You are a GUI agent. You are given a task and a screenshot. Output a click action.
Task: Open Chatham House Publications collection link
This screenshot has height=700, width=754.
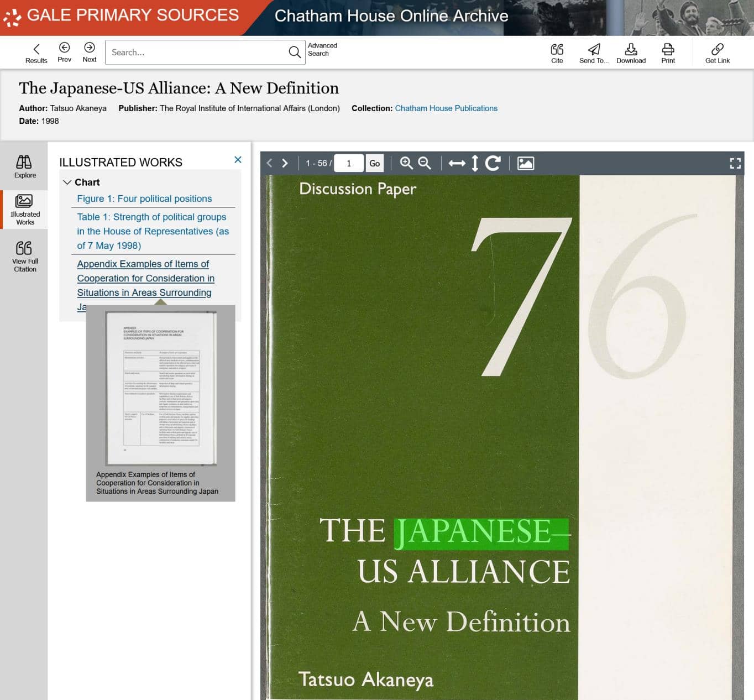tap(446, 108)
